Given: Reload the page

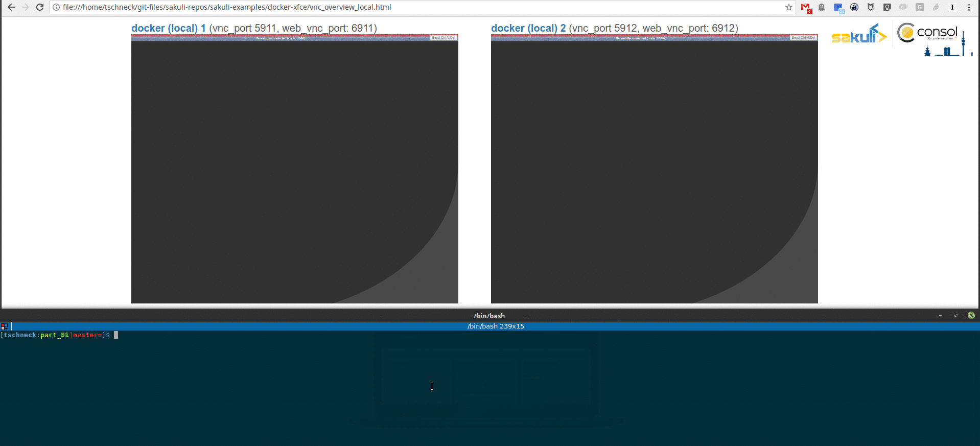Looking at the screenshot, I should click(x=40, y=8).
